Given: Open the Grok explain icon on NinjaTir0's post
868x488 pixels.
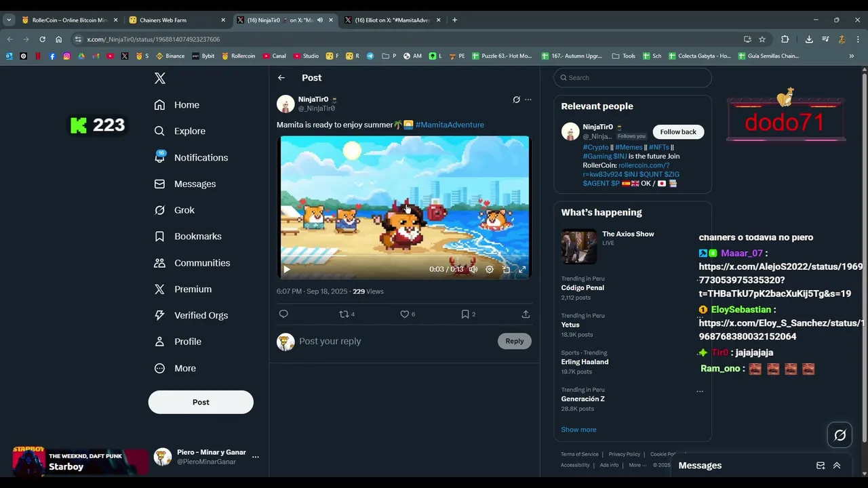Looking at the screenshot, I should [516, 100].
